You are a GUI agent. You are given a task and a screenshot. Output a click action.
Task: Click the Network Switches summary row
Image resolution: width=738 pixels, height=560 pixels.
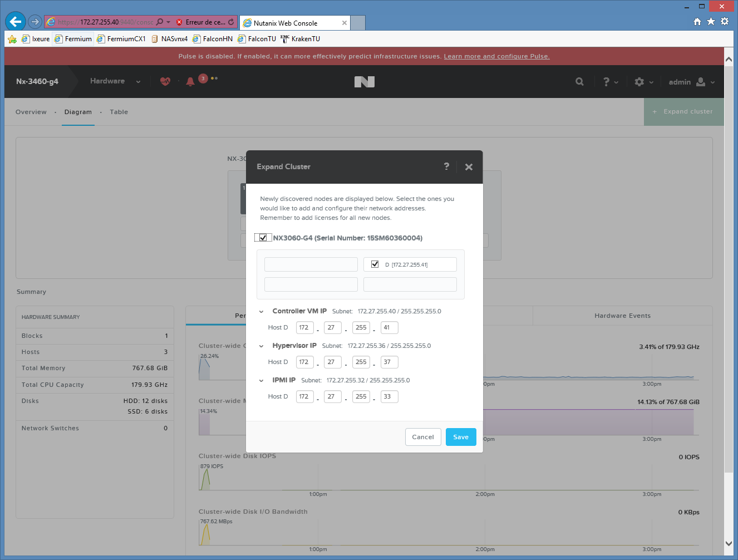(95, 429)
